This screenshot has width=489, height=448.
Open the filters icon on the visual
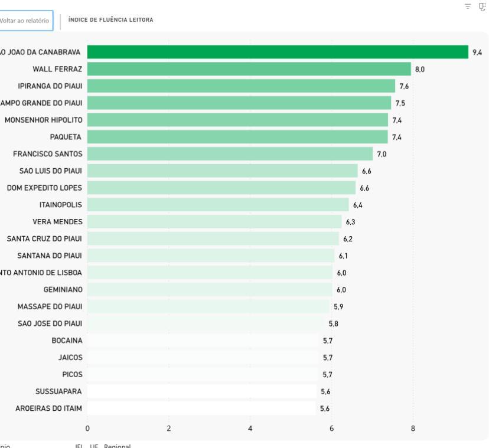tap(468, 6)
